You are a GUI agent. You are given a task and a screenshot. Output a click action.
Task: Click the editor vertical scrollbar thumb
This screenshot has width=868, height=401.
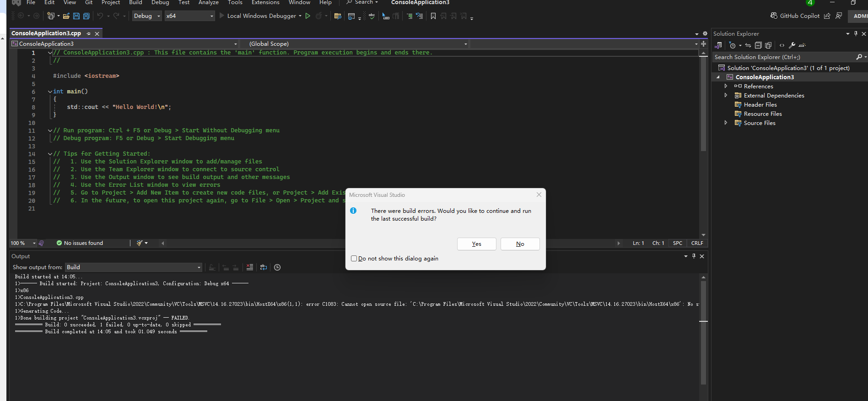pyautogui.click(x=703, y=103)
